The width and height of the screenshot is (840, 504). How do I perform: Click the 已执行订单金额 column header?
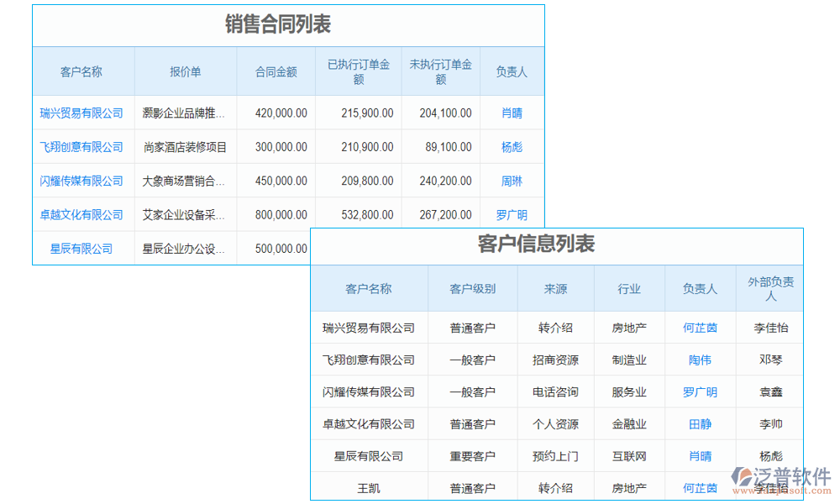pos(358,71)
